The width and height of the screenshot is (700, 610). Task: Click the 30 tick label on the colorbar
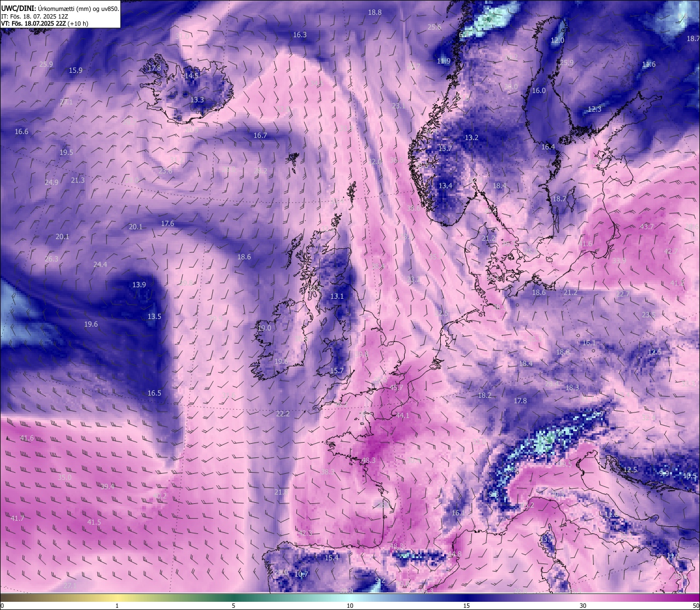pyautogui.click(x=583, y=606)
